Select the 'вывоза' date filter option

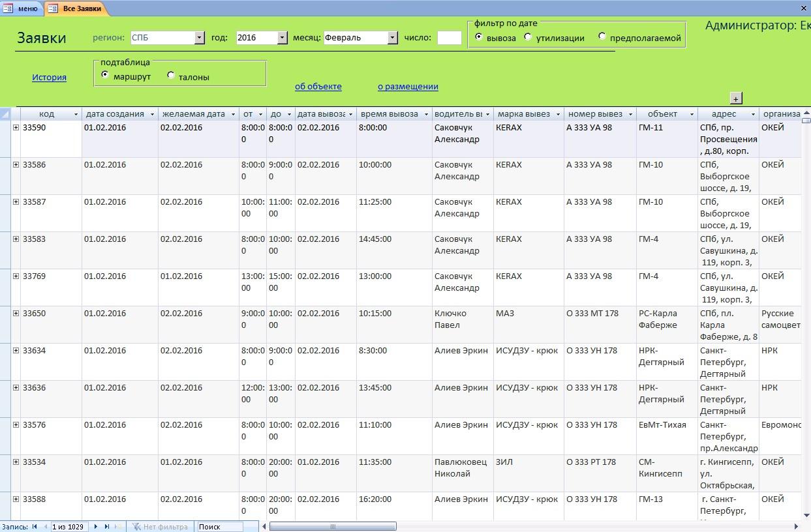479,37
